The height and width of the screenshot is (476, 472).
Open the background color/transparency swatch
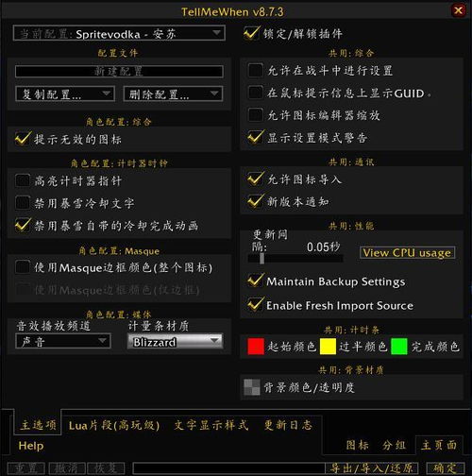click(x=252, y=387)
